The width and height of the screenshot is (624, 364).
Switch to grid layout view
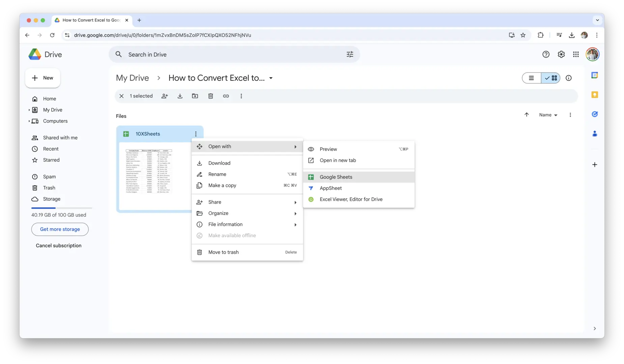click(551, 78)
